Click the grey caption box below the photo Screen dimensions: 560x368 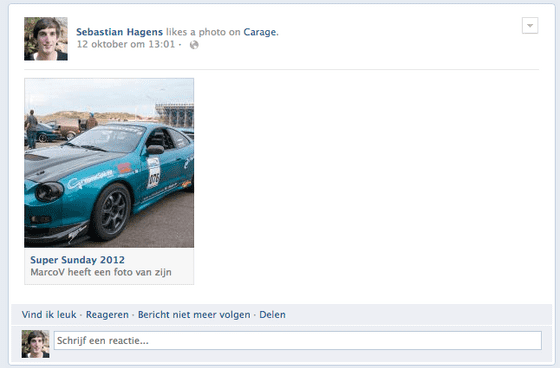point(109,266)
